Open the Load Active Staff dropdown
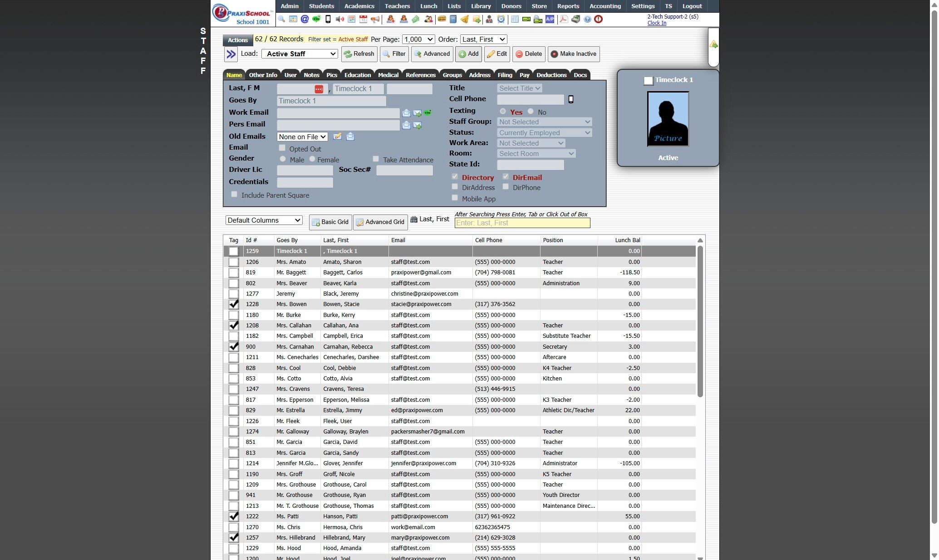The width and height of the screenshot is (939, 560). click(x=300, y=54)
